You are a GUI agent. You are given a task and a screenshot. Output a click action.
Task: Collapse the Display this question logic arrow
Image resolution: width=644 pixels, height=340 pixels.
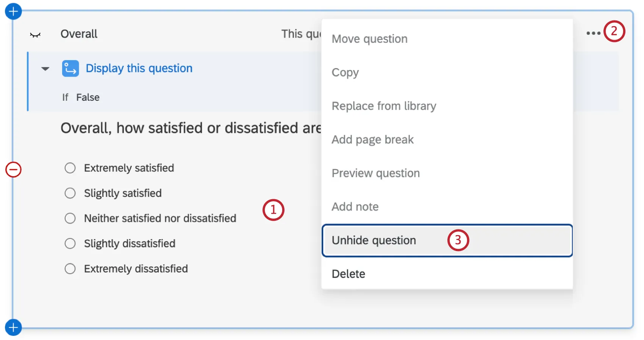coord(45,69)
